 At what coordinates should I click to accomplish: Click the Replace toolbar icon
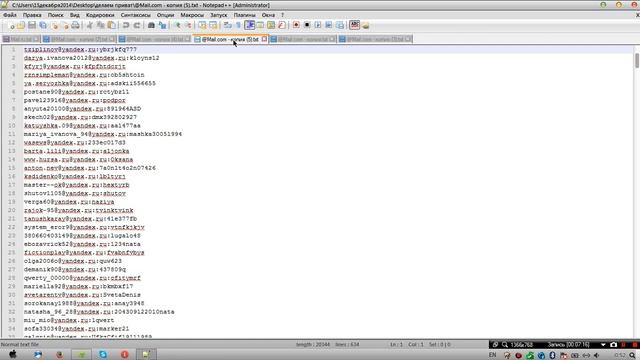coord(162,25)
